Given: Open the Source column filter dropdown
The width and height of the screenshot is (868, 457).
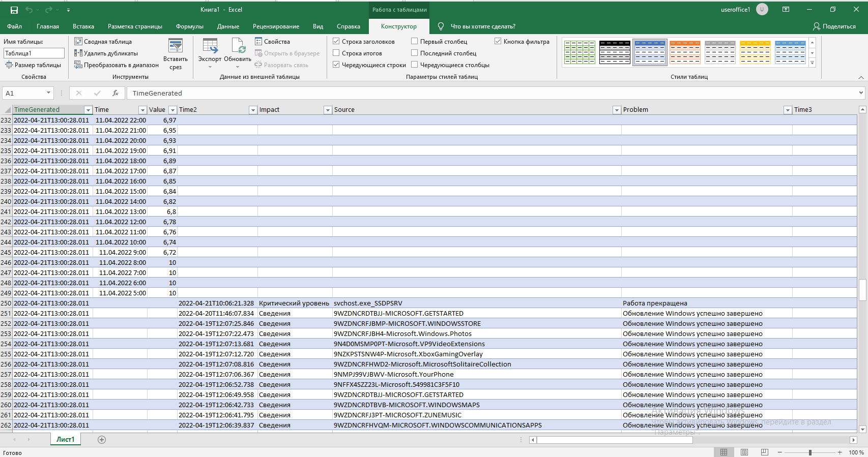Looking at the screenshot, I should coord(617,110).
